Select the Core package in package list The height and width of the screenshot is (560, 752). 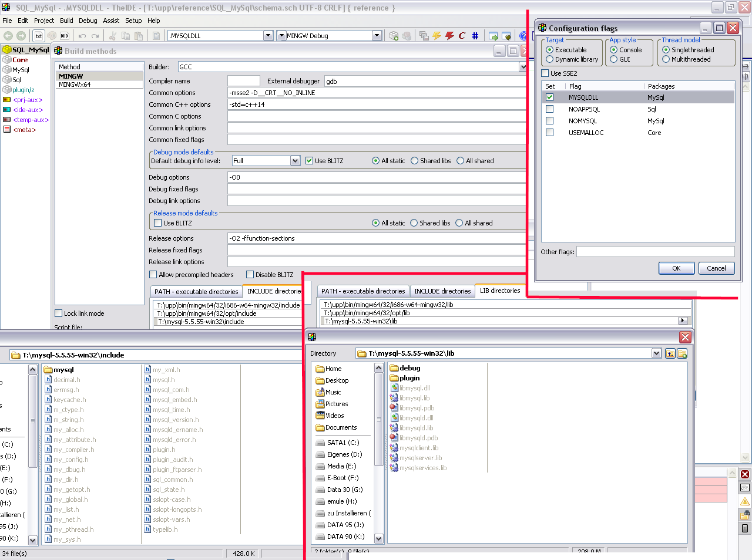tap(20, 60)
